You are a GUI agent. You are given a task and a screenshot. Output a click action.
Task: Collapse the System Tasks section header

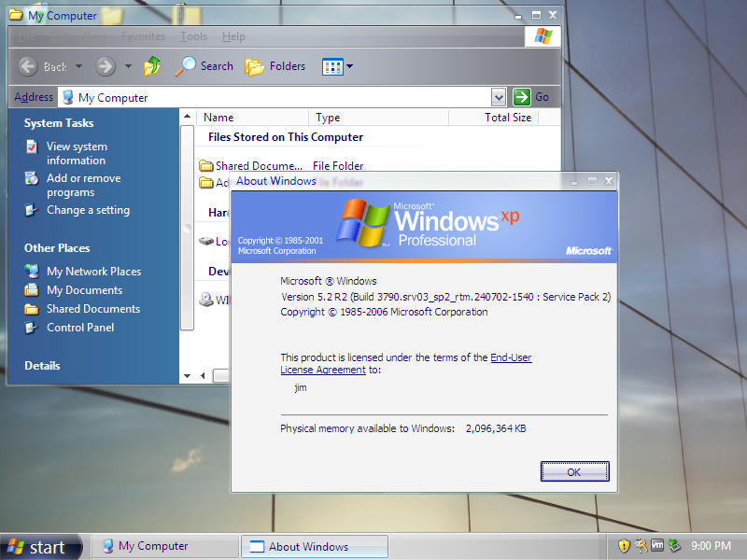click(59, 123)
